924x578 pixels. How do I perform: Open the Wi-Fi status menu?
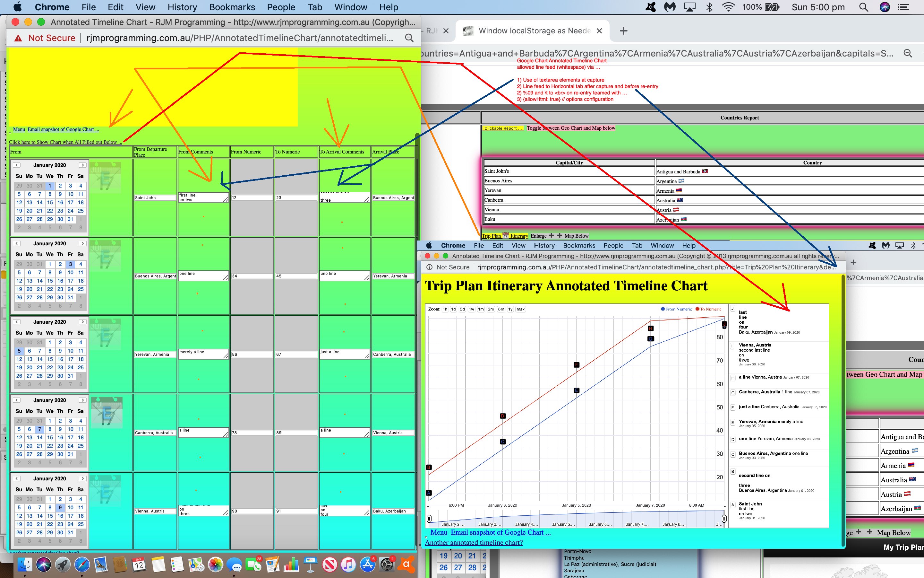coord(729,7)
